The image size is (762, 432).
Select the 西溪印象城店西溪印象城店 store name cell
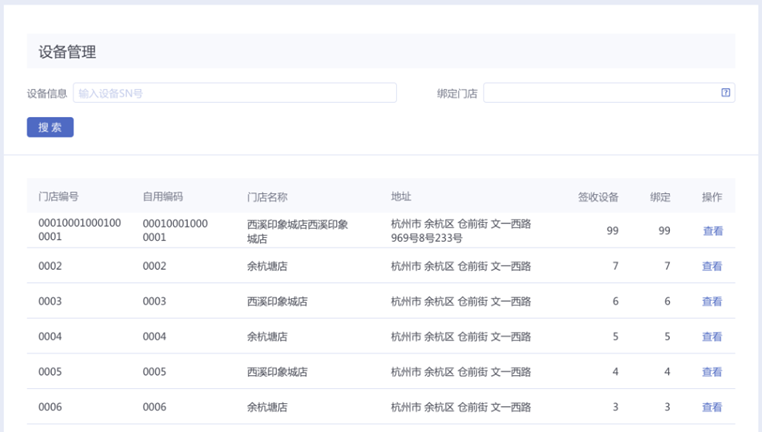(x=297, y=231)
